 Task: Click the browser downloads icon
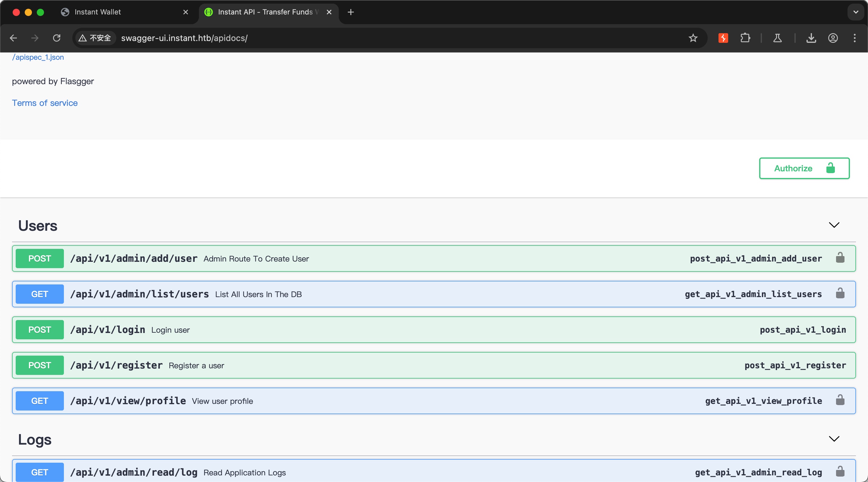coord(811,38)
